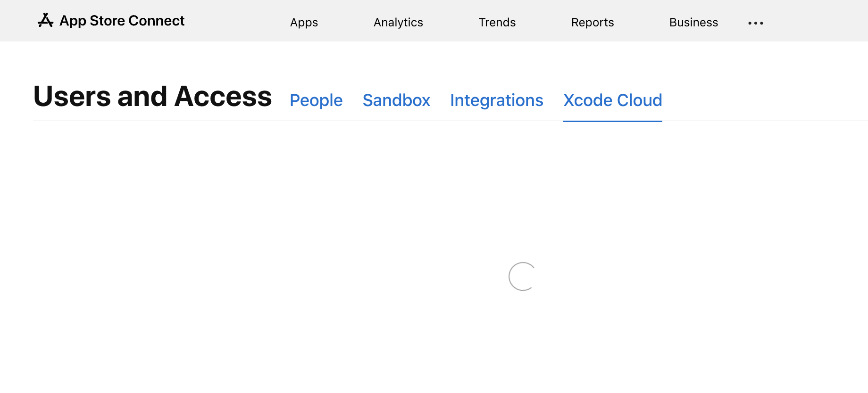The height and width of the screenshot is (393, 868).
Task: Open the Trends page
Action: click(x=497, y=22)
